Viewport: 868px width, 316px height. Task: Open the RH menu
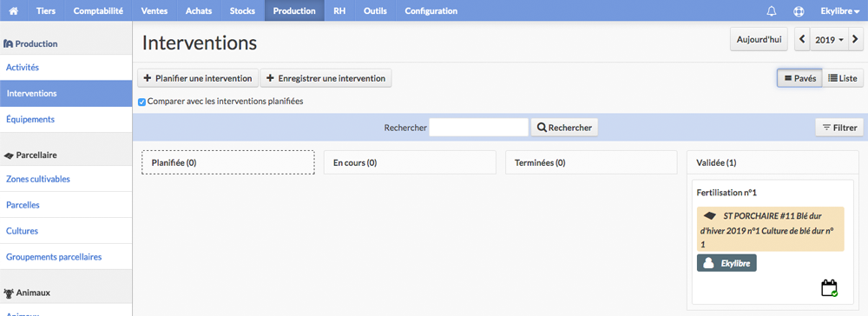(x=339, y=11)
